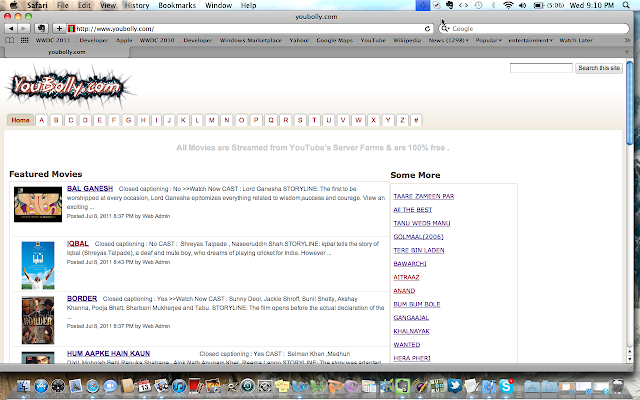Image resolution: width=640 pixels, height=400 pixels.
Task: Click the page's vertical scrollbar thumb
Action: point(629,102)
